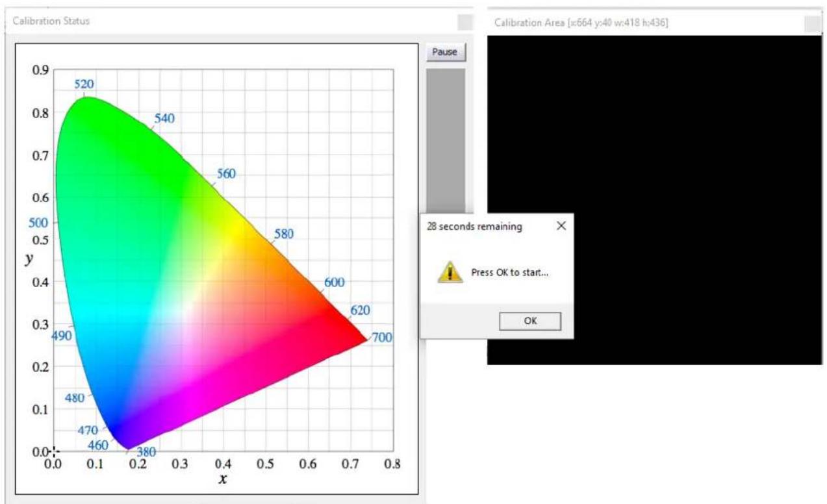The width and height of the screenshot is (827, 504).
Task: Click the 460 wavelength label
Action: coord(98,445)
